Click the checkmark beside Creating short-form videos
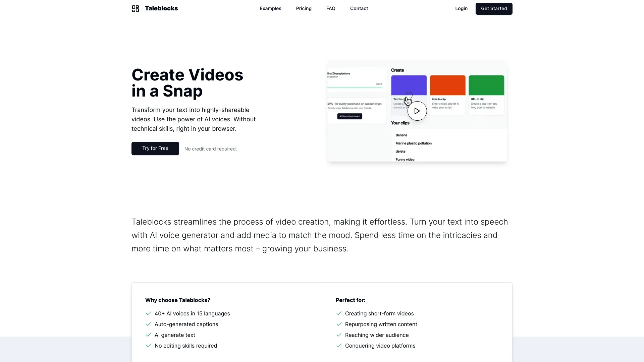The width and height of the screenshot is (644, 362). tap(339, 313)
